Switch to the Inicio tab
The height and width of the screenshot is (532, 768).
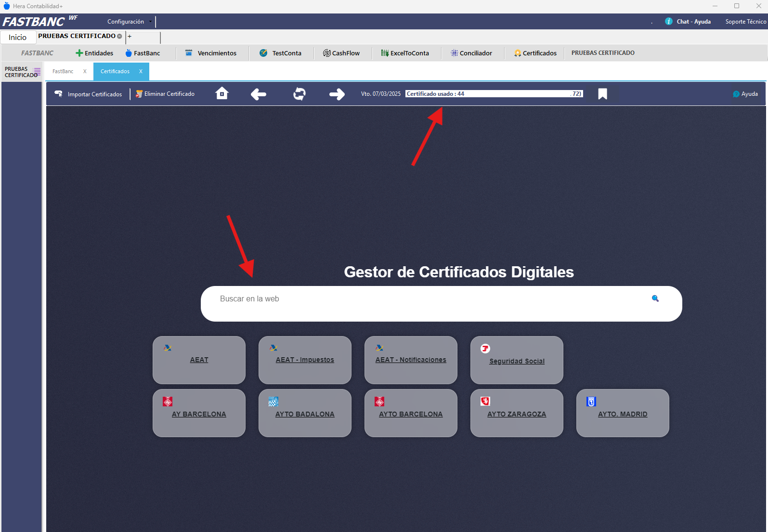point(18,37)
